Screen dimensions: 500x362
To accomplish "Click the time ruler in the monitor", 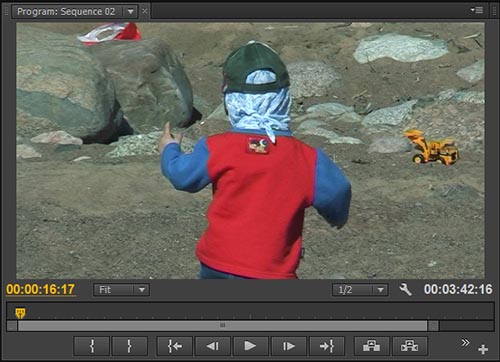I will (x=250, y=311).
